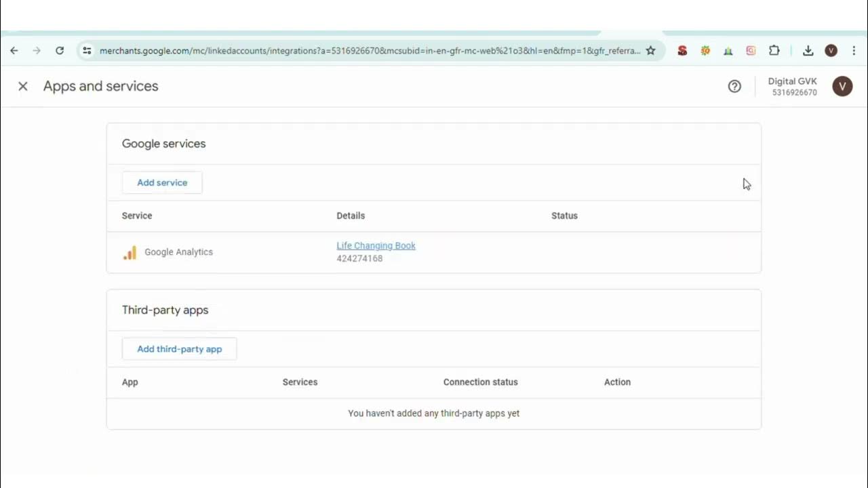Click the property ID 424274168
The width and height of the screenshot is (868, 488).
(x=359, y=258)
